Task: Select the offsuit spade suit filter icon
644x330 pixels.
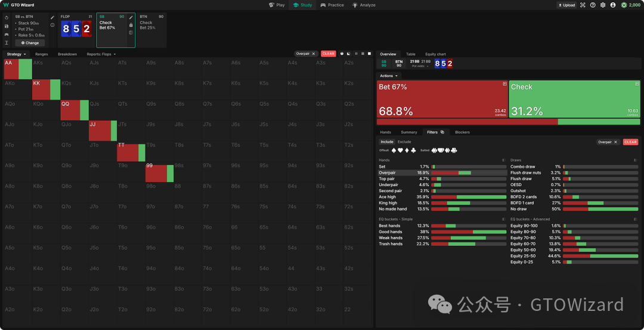Action: coord(394,150)
